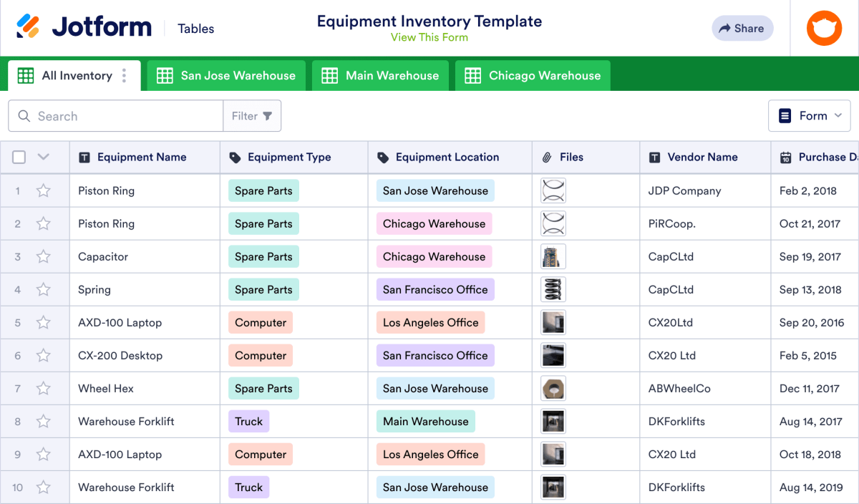Star the first Piston Ring row

43,190
